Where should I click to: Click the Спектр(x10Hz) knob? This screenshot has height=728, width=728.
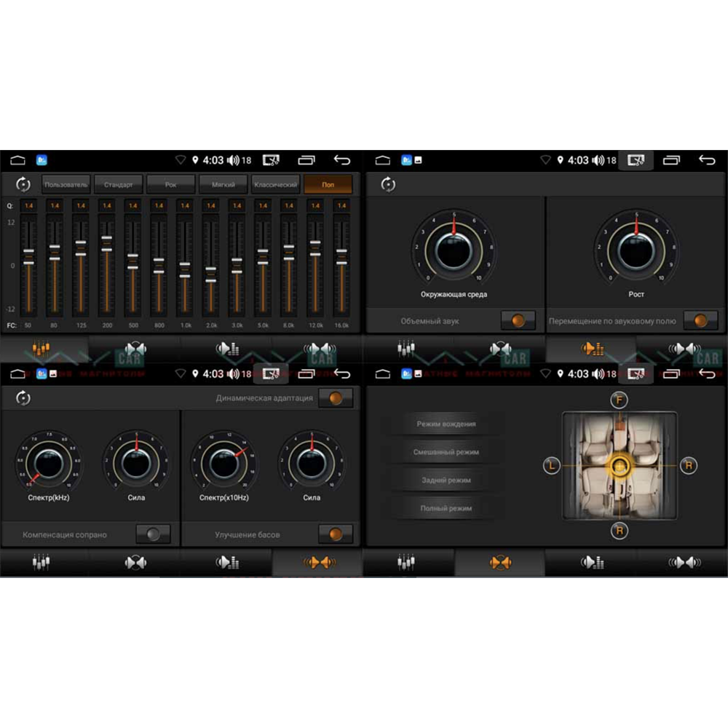click(223, 463)
